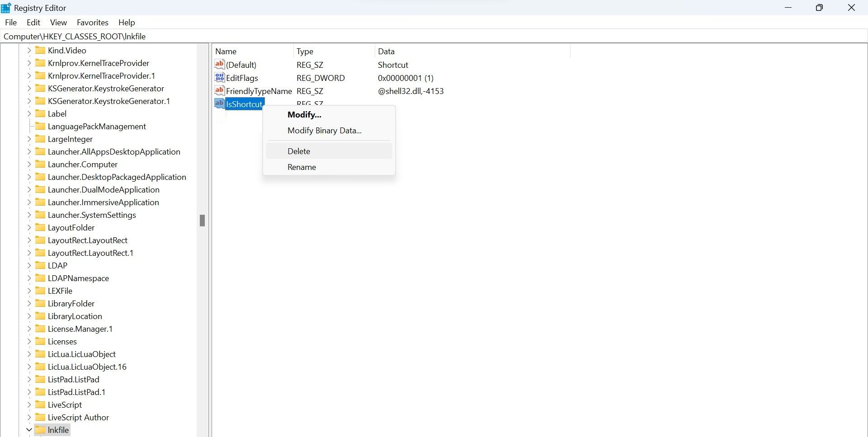Expand the LibraryLocation key

click(29, 316)
